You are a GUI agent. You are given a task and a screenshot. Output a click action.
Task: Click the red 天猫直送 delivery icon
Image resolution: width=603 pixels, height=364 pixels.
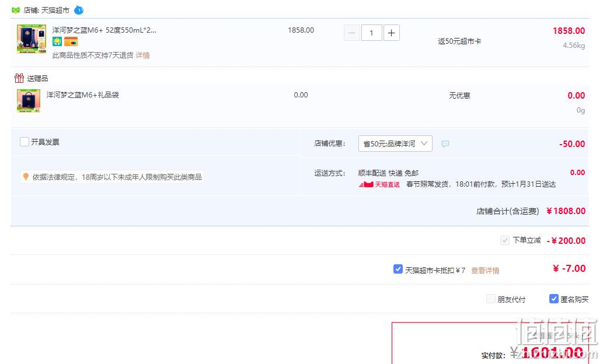379,184
